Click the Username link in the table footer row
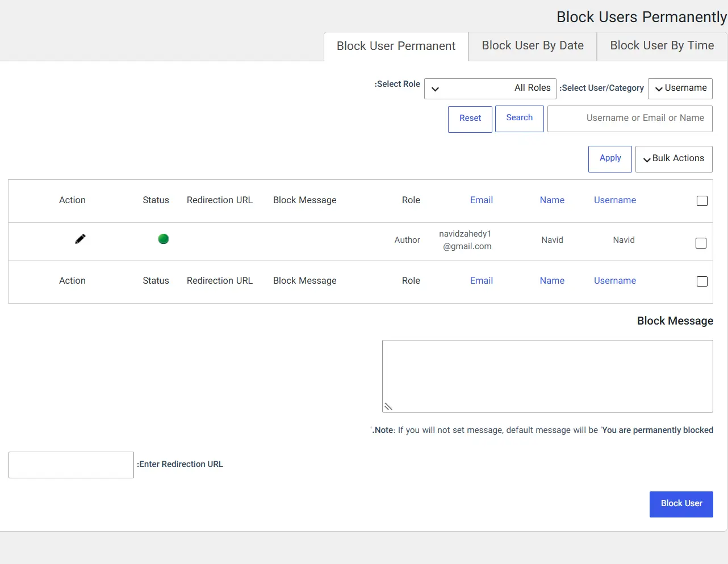 615,281
